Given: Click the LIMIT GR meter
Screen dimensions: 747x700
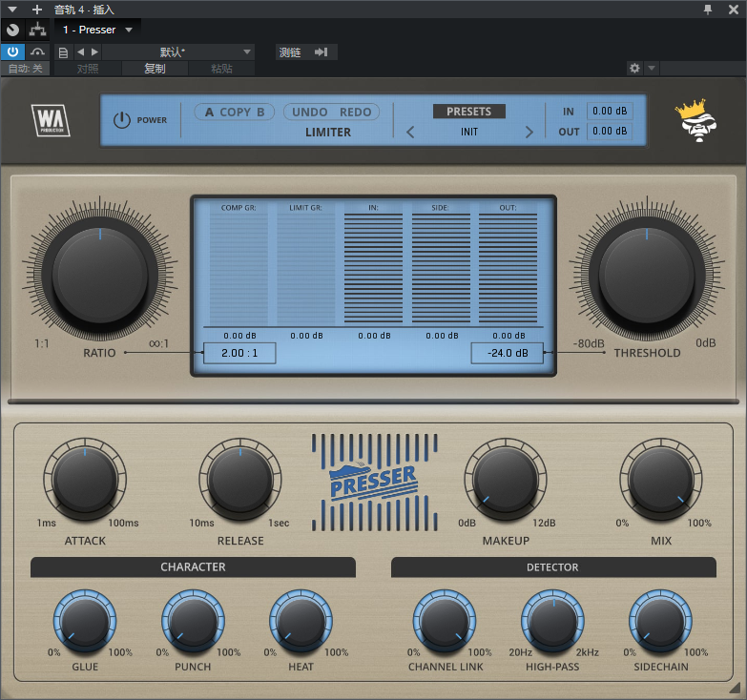Looking at the screenshot, I should (306, 269).
